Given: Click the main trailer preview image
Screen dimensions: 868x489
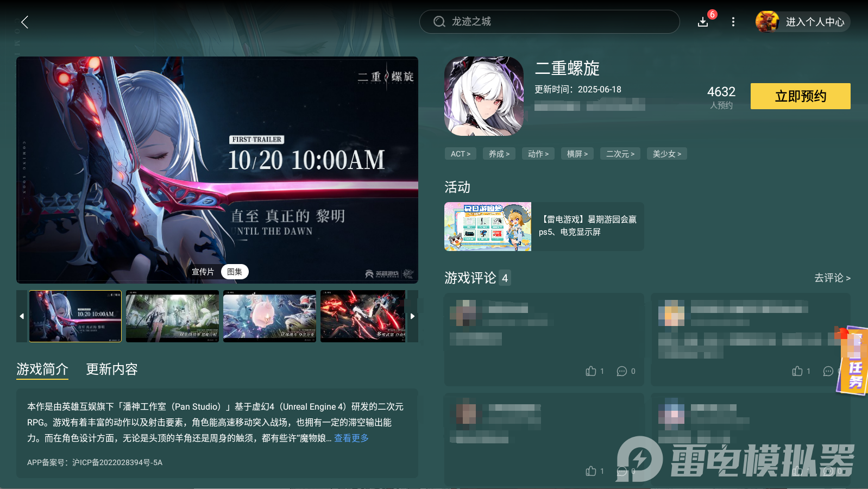Looking at the screenshot, I should click(x=217, y=170).
